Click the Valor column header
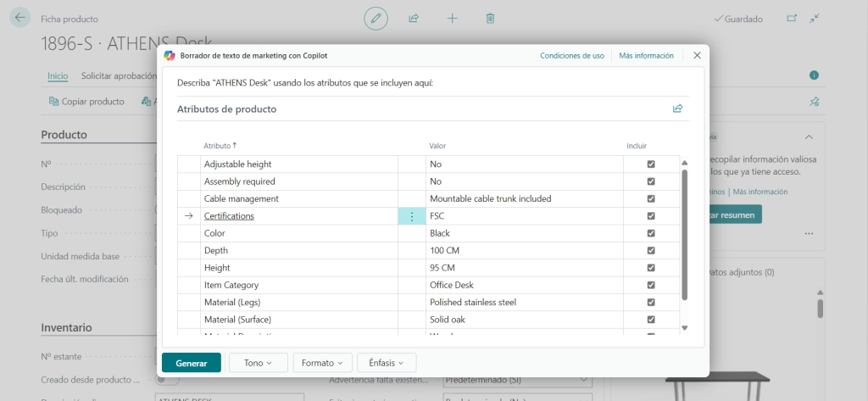Screen dimensions: 868x401 [x=437, y=146]
